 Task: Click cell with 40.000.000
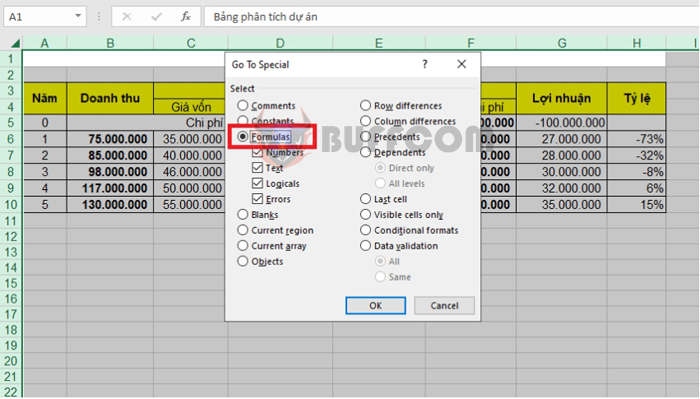(190, 156)
